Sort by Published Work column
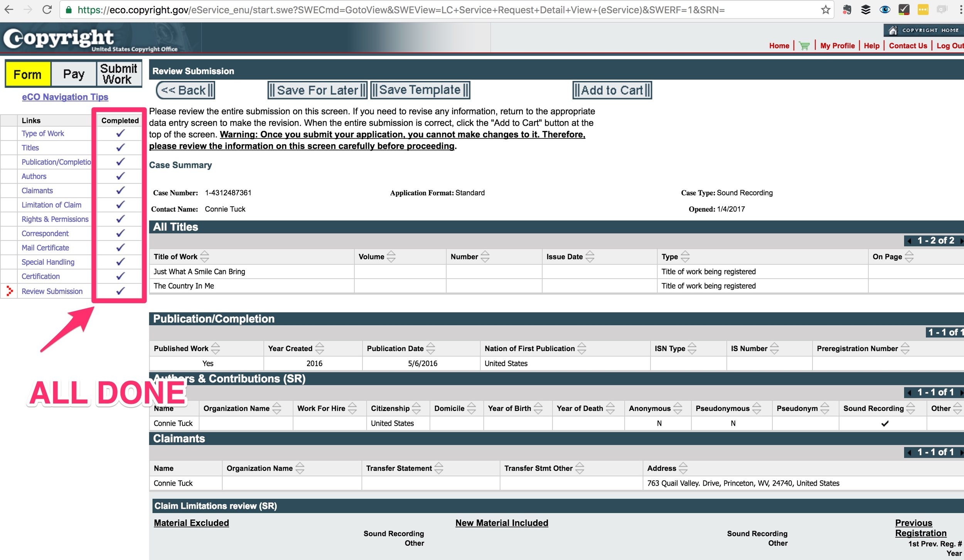 (216, 348)
